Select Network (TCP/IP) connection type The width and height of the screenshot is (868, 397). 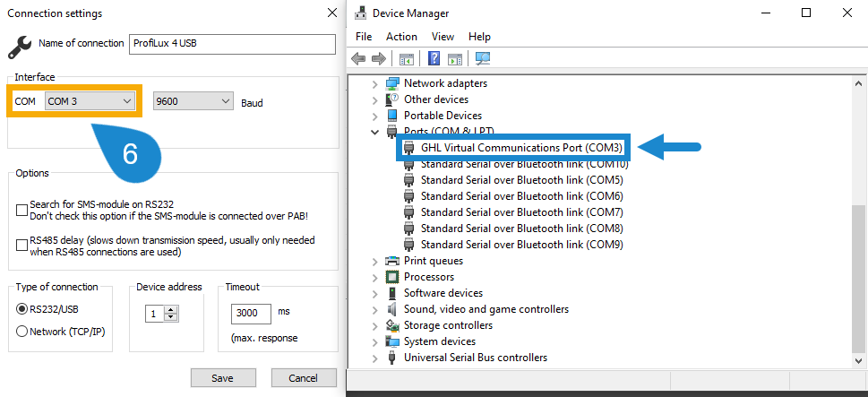[22, 331]
